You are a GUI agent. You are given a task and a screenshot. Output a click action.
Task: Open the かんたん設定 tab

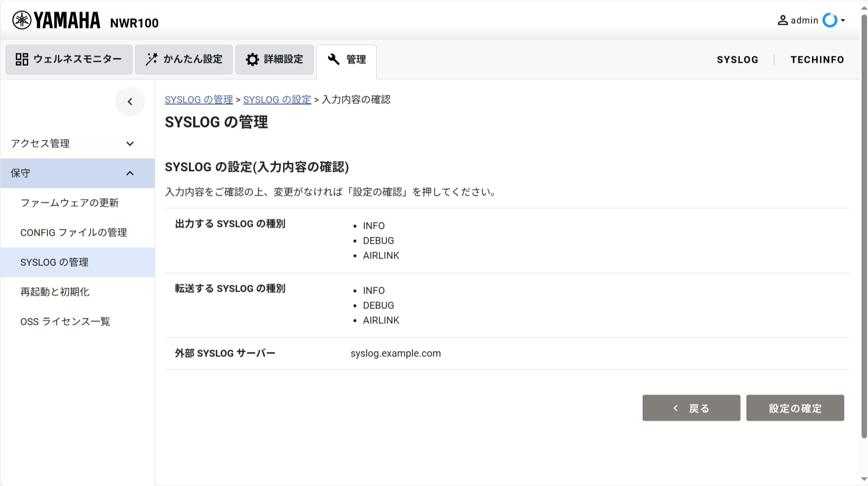tap(184, 59)
